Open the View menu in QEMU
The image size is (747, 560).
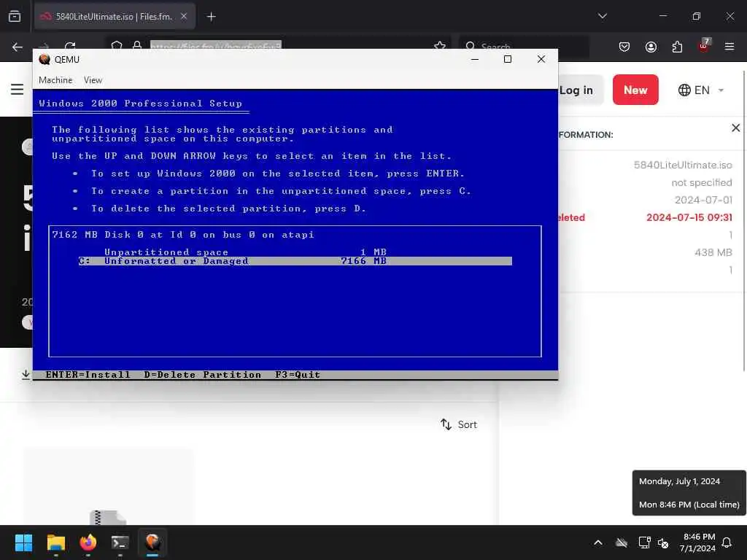click(x=93, y=80)
